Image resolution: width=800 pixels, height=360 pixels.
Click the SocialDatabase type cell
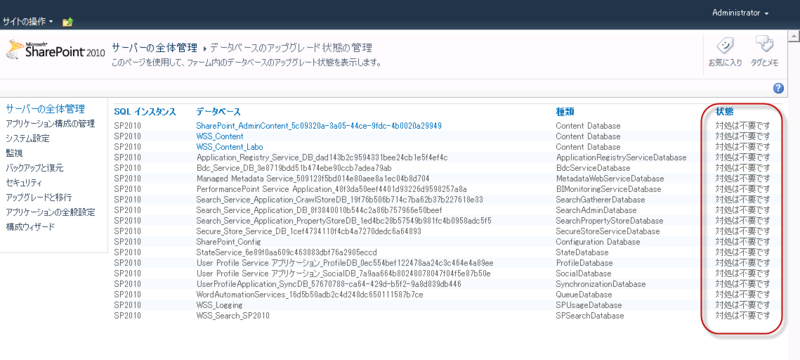click(x=583, y=273)
